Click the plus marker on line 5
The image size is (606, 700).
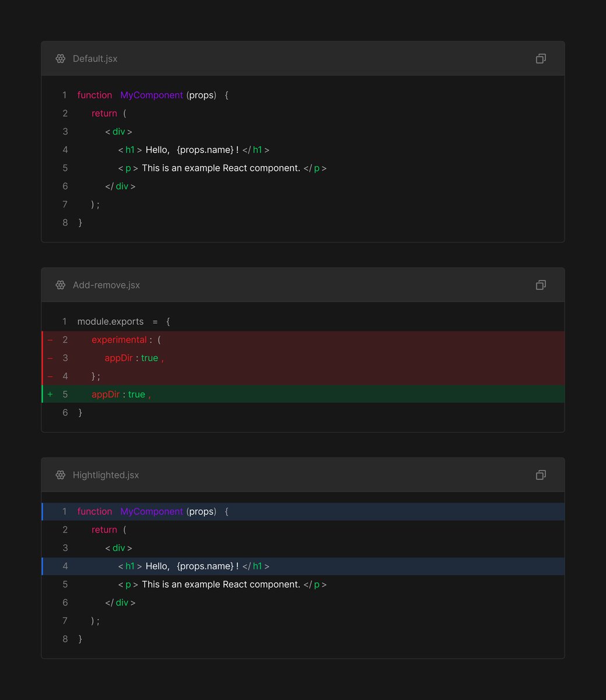point(50,394)
